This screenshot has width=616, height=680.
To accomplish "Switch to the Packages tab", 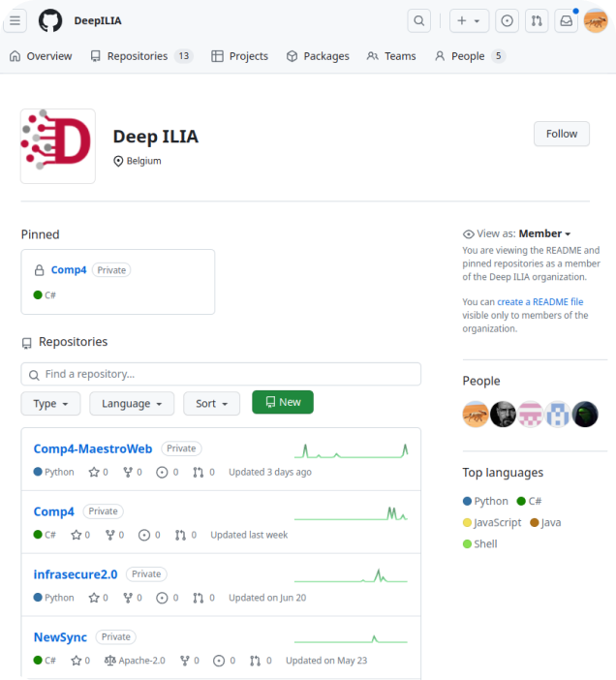I will pyautogui.click(x=318, y=56).
